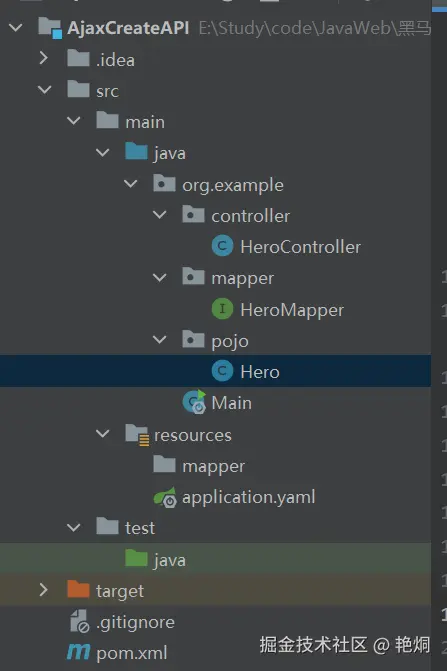
Task: Click the .gitignore file icon
Action: coord(79,621)
